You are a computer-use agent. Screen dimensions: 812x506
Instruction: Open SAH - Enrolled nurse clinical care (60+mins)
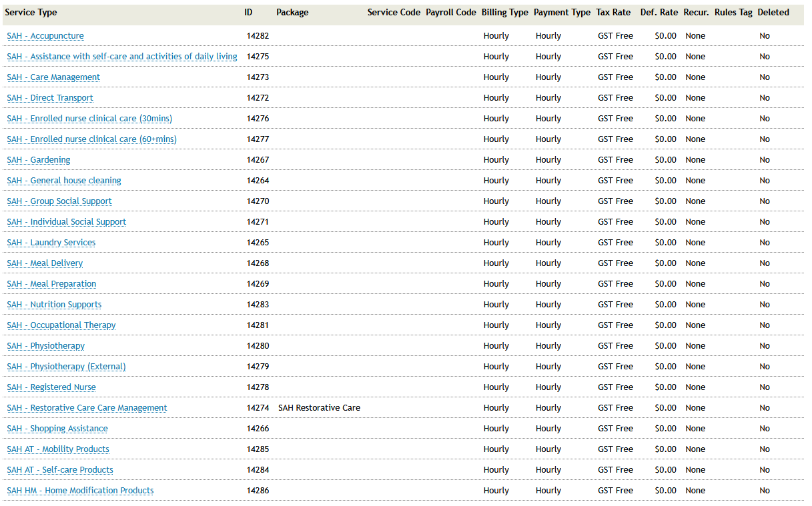91,139
